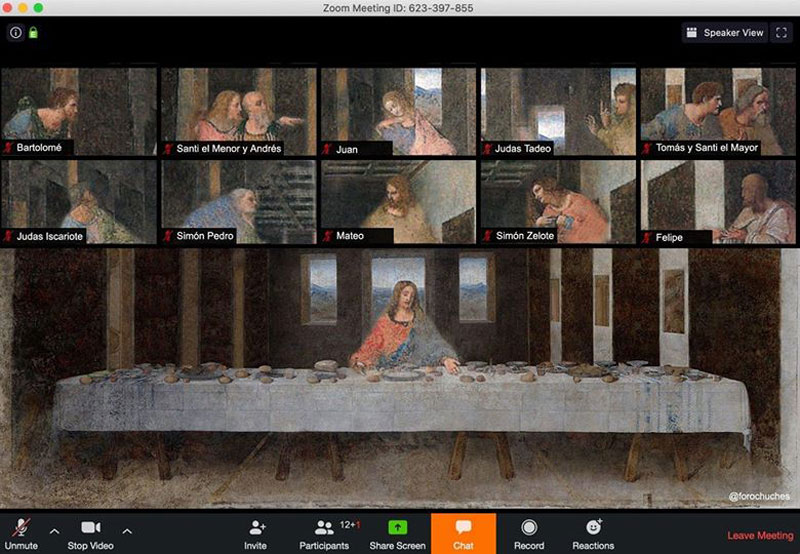Click the Felipe participant thumbnail

pyautogui.click(x=719, y=201)
